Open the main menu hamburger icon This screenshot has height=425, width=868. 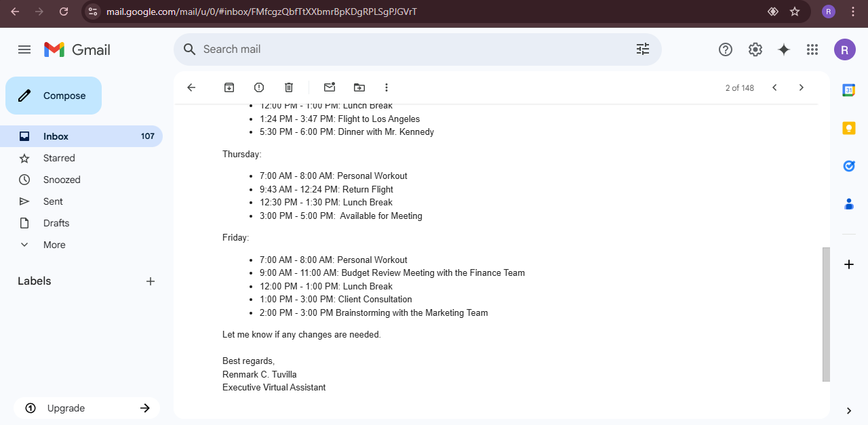coord(24,49)
